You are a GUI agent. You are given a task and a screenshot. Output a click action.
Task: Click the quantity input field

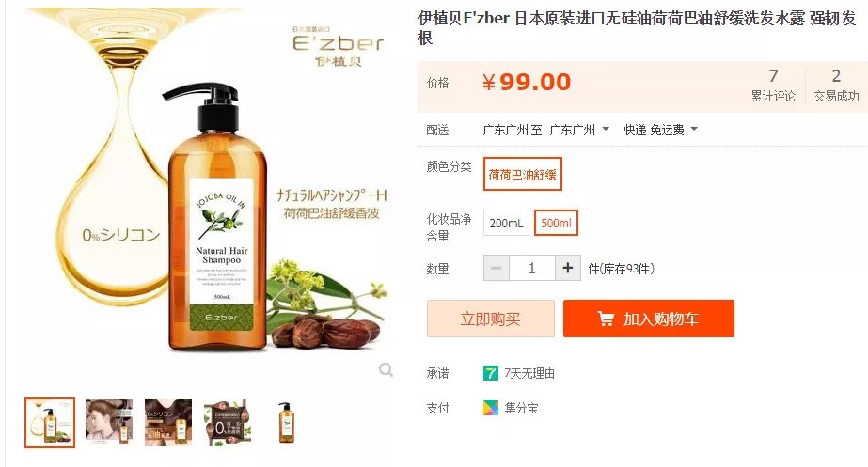(x=531, y=268)
